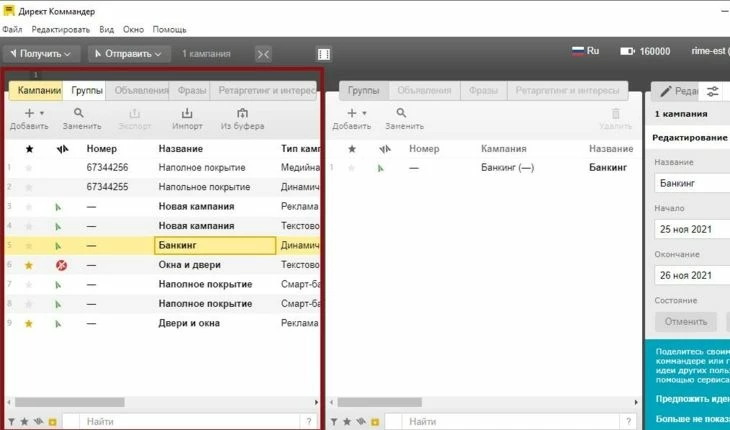Click Экспорт icon in campaigns panel
The image size is (730, 430).
[x=135, y=113]
